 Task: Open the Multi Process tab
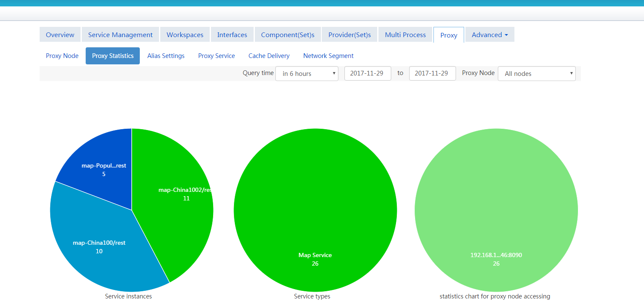click(405, 35)
